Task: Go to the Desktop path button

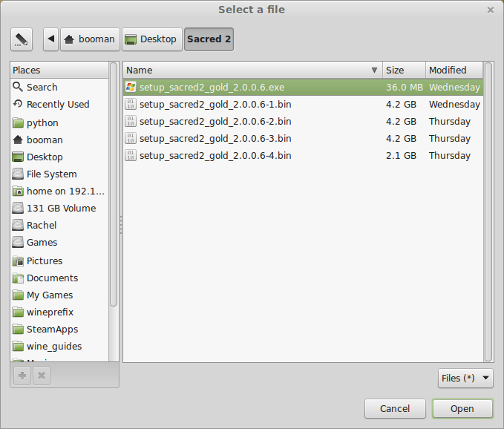Action: (152, 39)
